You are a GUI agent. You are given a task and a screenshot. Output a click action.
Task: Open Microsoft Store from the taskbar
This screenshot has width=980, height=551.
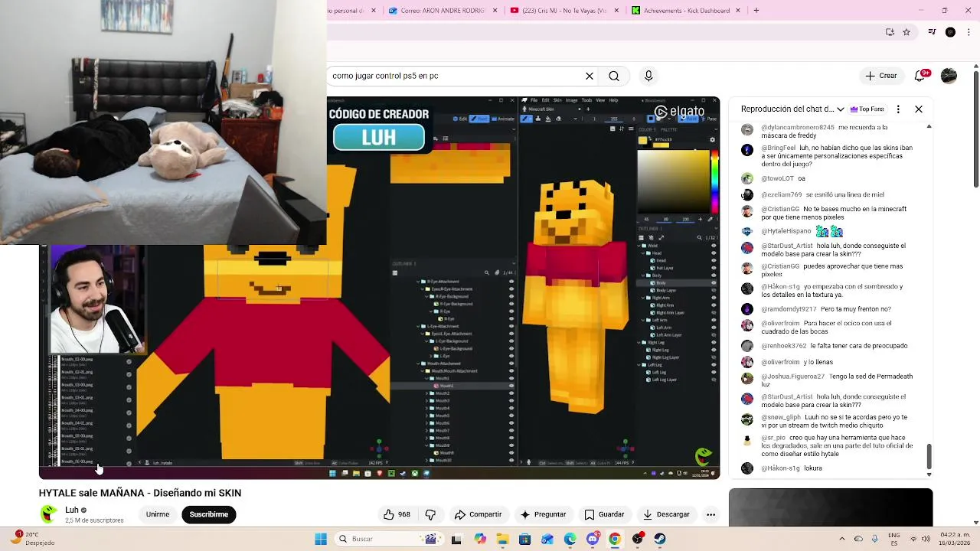click(525, 539)
